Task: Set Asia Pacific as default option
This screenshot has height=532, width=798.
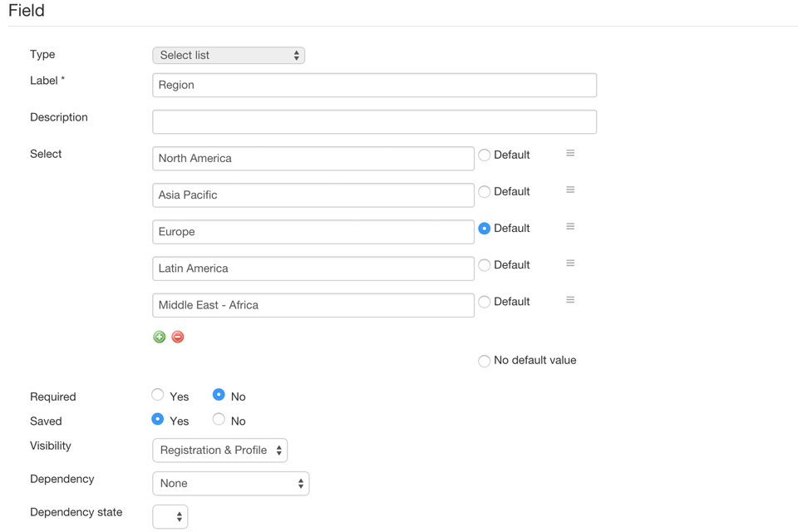Action: click(x=485, y=192)
